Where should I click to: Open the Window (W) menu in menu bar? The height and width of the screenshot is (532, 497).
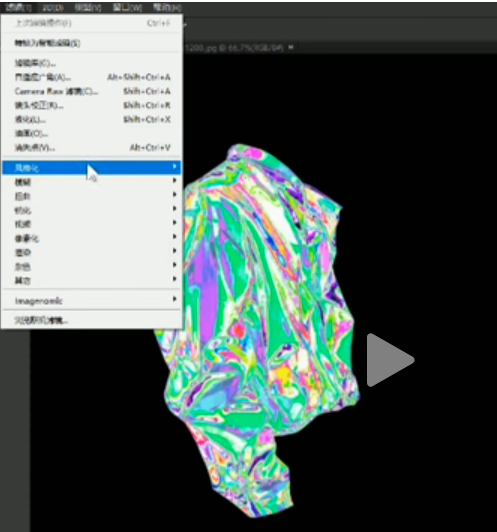click(x=127, y=7)
